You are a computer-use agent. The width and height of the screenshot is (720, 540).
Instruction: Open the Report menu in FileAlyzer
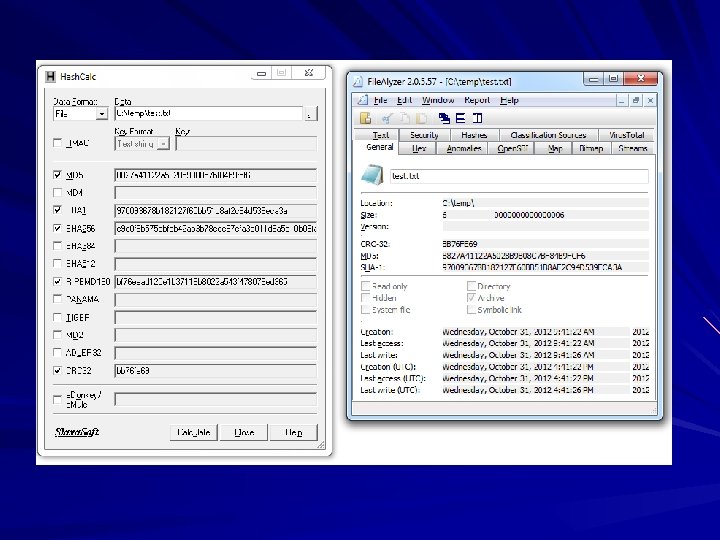click(477, 100)
